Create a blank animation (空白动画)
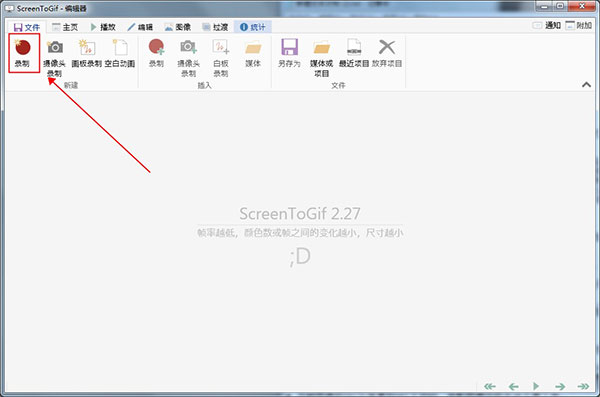The image size is (600, 397). 120,53
